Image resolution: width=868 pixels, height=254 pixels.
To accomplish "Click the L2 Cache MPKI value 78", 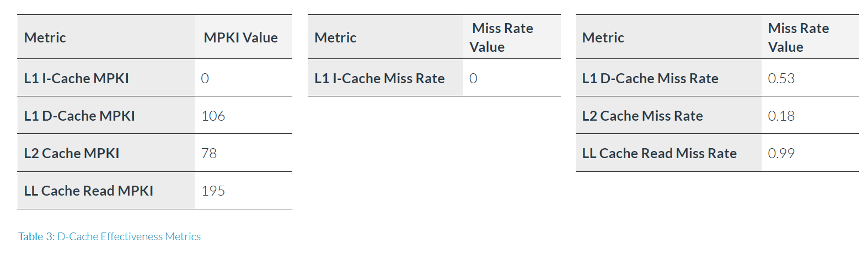I will point(209,153).
